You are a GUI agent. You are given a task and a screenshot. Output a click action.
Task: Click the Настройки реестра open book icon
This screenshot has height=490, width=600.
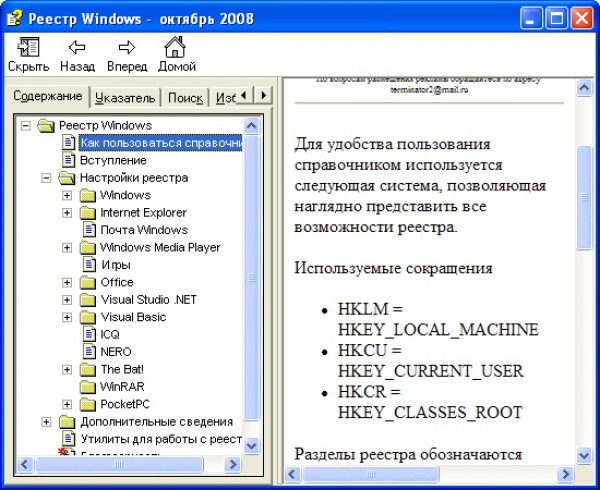[67, 178]
